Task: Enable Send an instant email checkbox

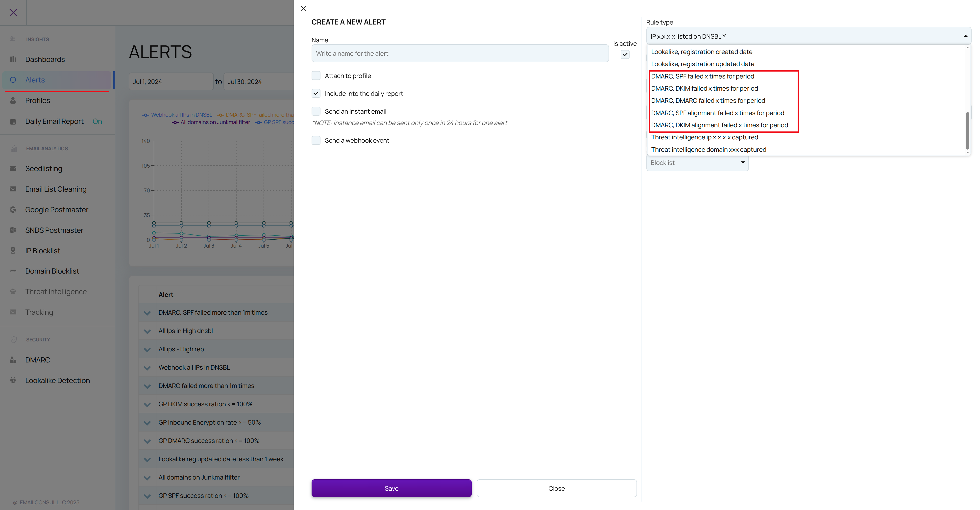Action: [316, 111]
